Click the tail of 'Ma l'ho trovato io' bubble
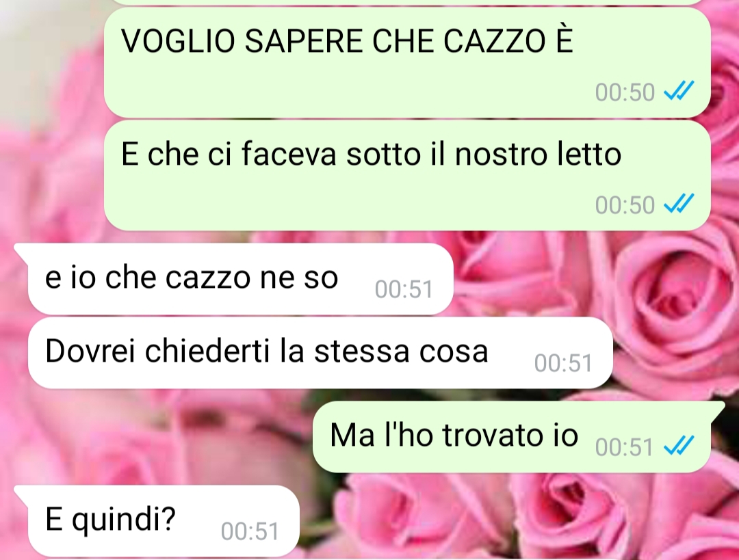The width and height of the screenshot is (739, 560). 717,408
